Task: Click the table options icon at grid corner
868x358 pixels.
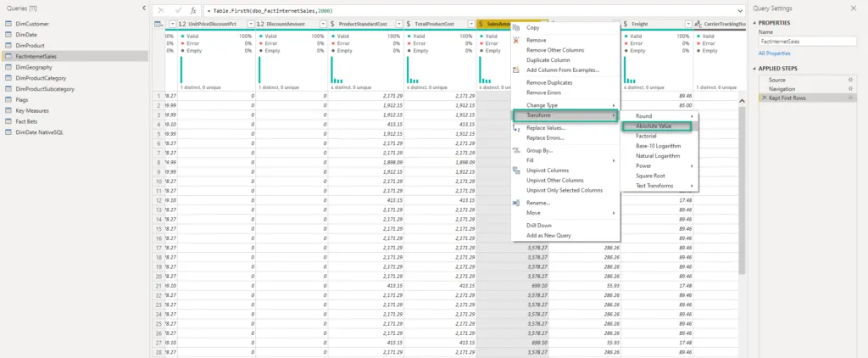Action: pos(159,24)
